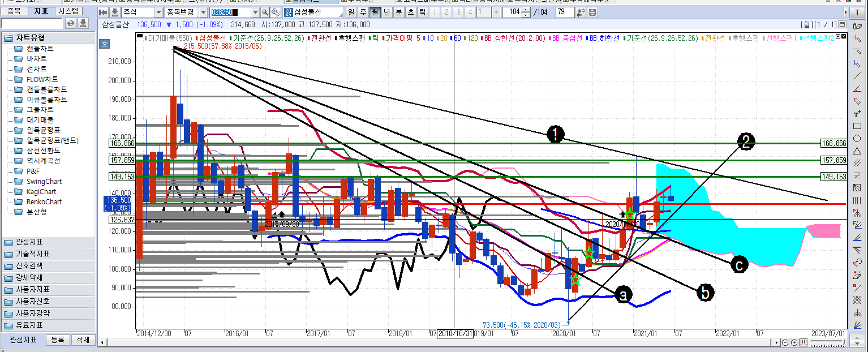Open the 종목 tab
The width and height of the screenshot is (868, 352).
(14, 11)
